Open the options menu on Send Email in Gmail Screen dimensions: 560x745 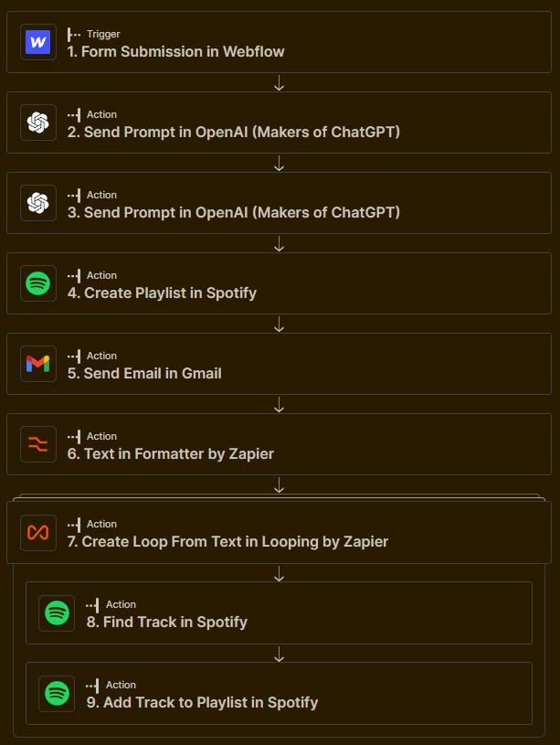tap(73, 356)
